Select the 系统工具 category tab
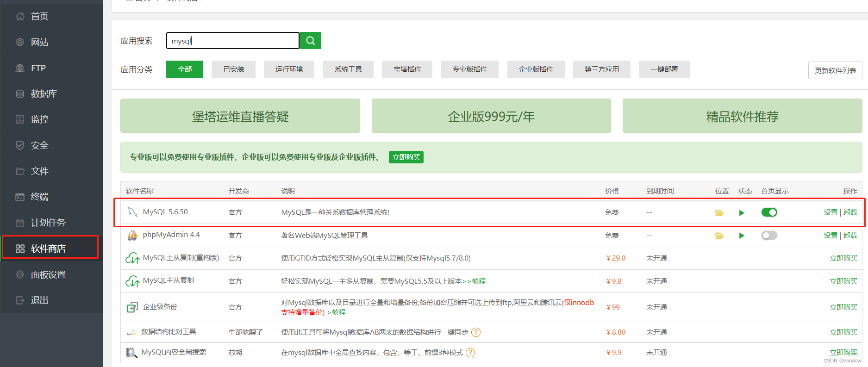The image size is (868, 367). pyautogui.click(x=348, y=69)
